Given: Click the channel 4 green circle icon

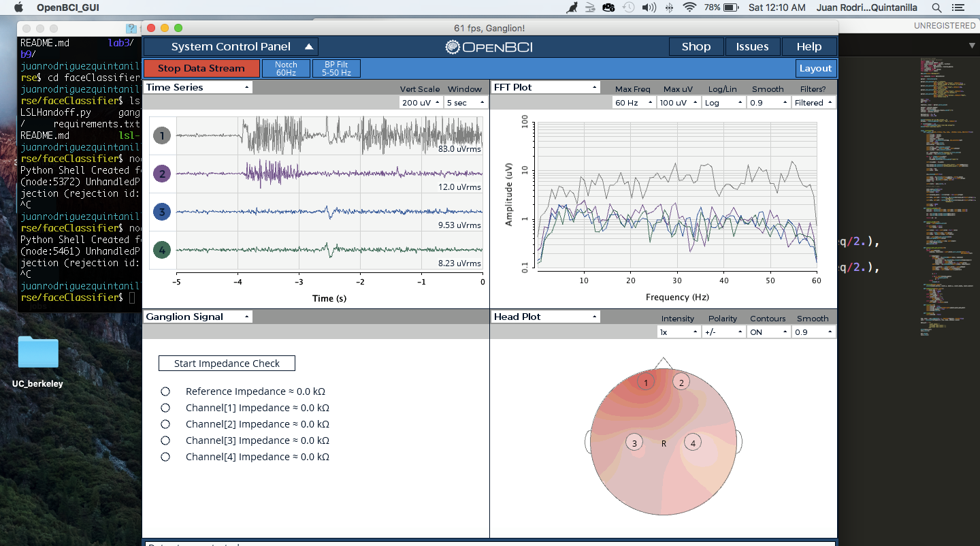Looking at the screenshot, I should [161, 250].
